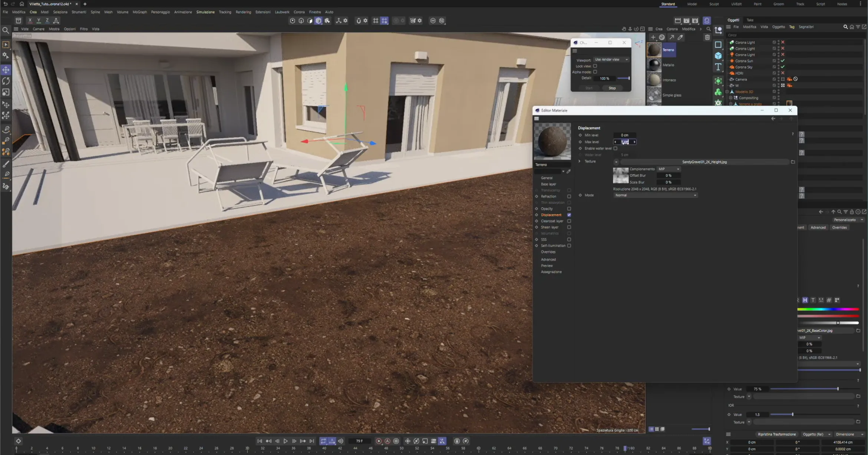Image resolution: width=868 pixels, height=455 pixels.
Task: Click the Cube primitive icon in side palette
Action: tap(718, 56)
